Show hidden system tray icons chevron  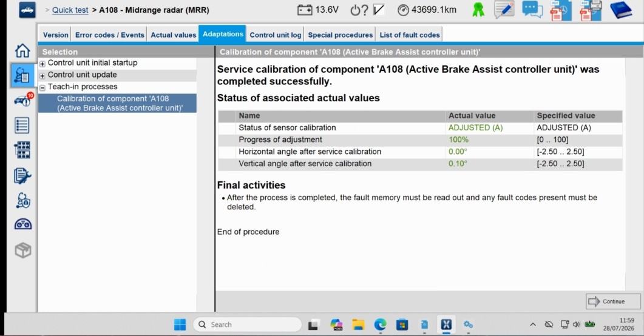[533, 324]
